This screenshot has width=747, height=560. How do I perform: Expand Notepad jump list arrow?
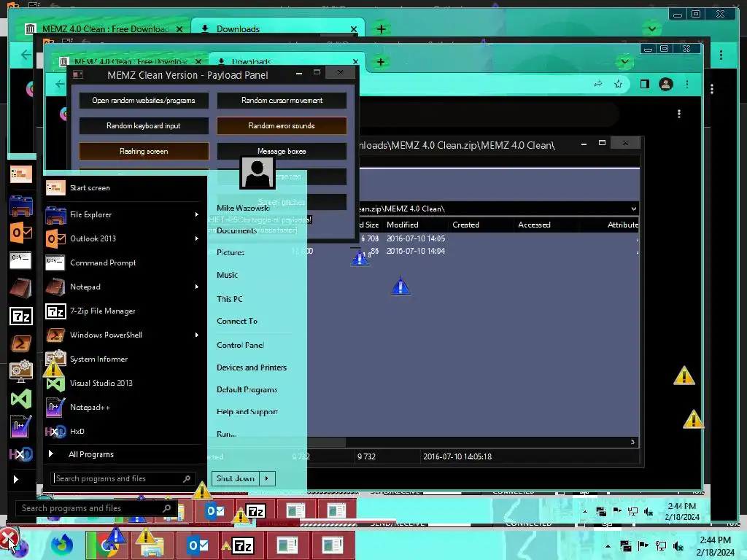[x=197, y=287]
